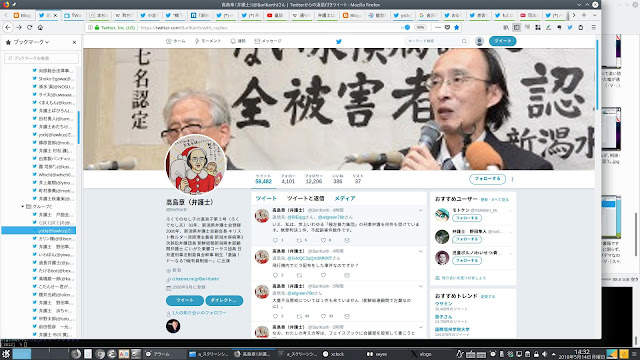
Task: Open the d.hatena.ne.jp profile link
Action: pos(196,279)
